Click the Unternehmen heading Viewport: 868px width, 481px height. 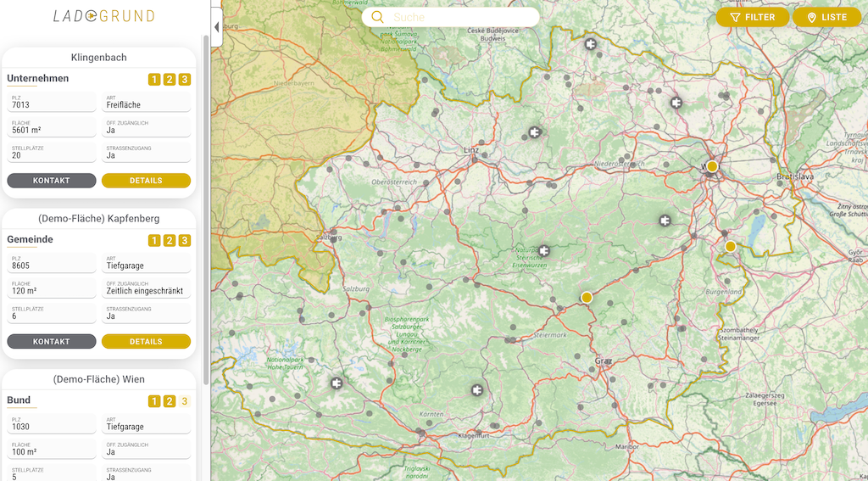[37, 78]
